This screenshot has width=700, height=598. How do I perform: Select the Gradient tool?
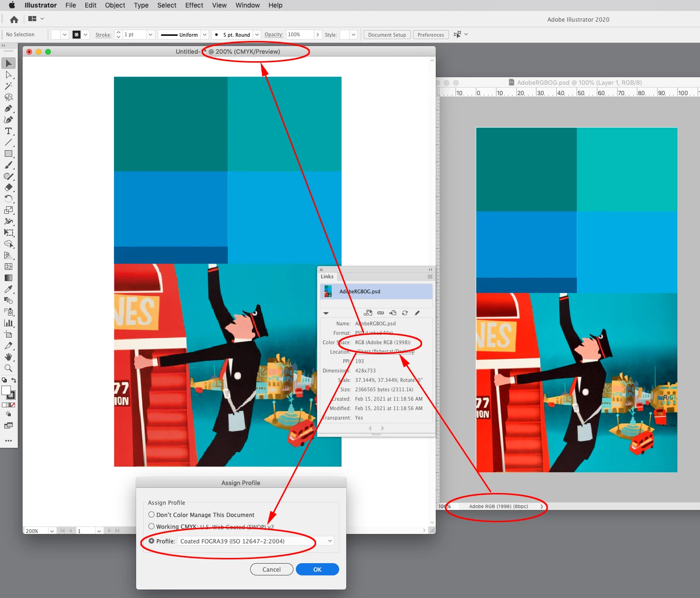point(8,278)
